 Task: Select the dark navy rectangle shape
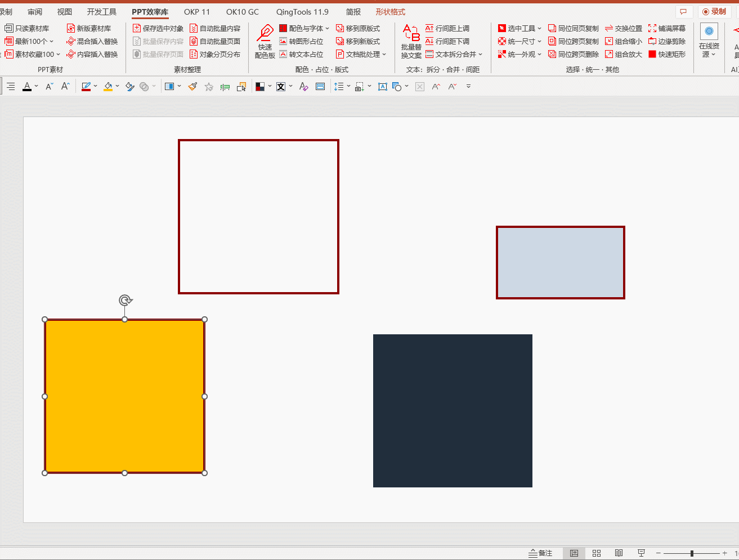point(453,411)
